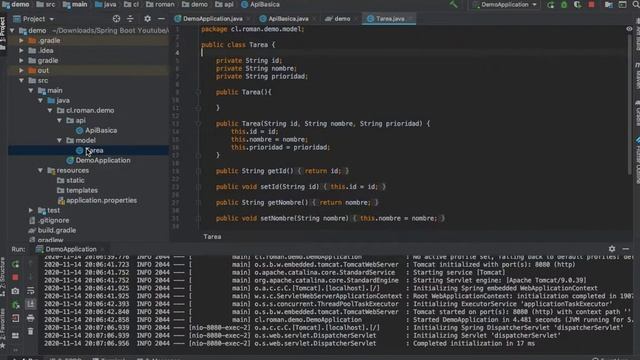Select the DemoApplication tab in Run panel
Screen dimensions: 640x360
tap(71, 249)
